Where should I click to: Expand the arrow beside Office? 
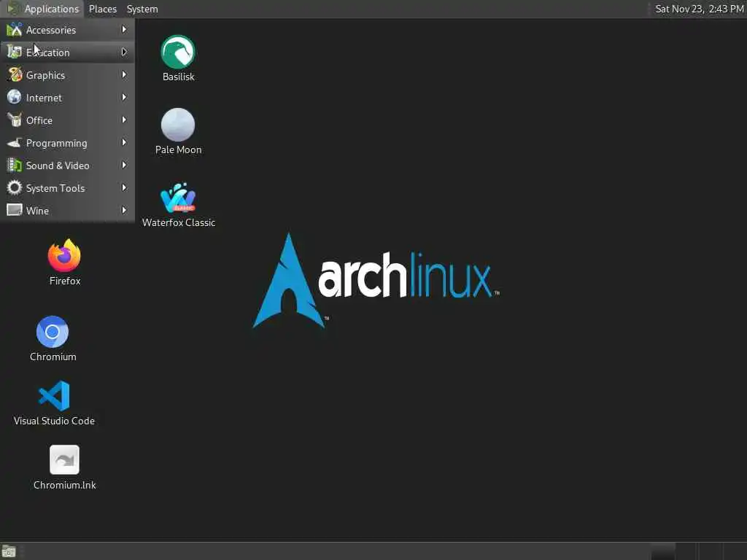[124, 120]
